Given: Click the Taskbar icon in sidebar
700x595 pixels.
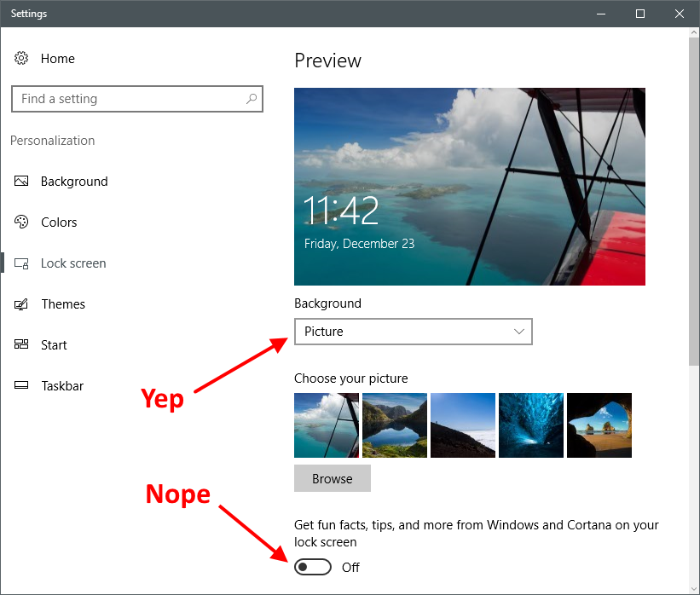Looking at the screenshot, I should [21, 385].
